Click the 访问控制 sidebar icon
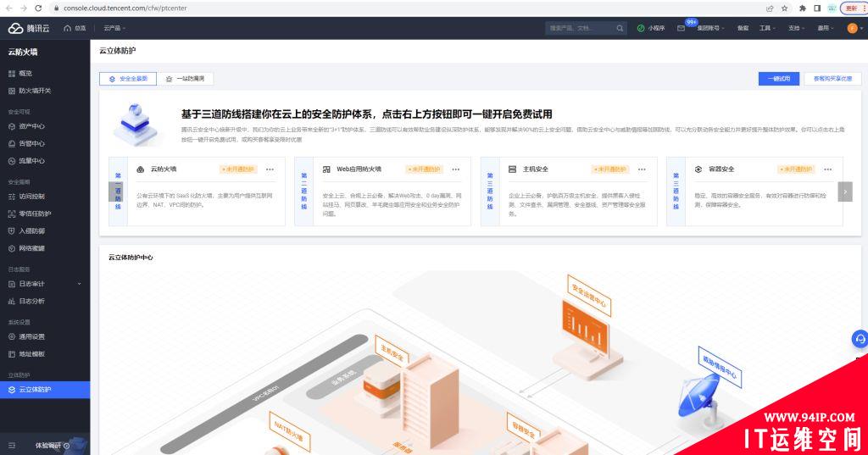Image resolution: width=868 pixels, height=455 pixels. (x=12, y=197)
